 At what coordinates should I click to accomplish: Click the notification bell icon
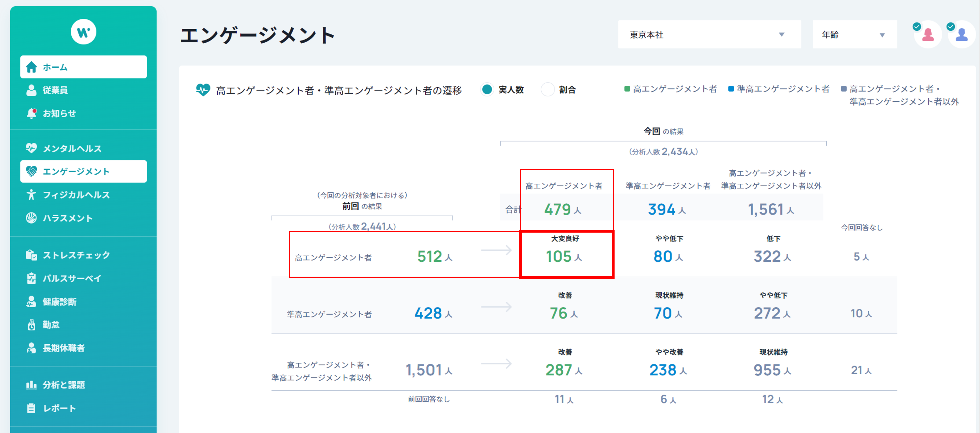32,113
